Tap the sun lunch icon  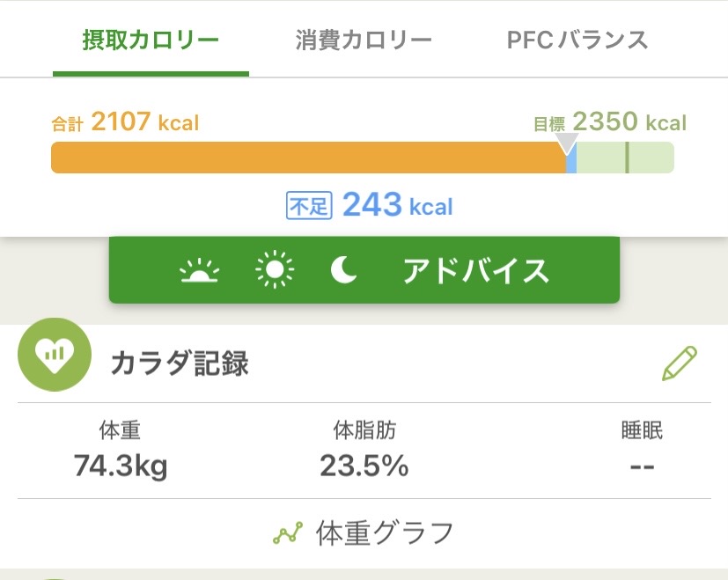275,271
